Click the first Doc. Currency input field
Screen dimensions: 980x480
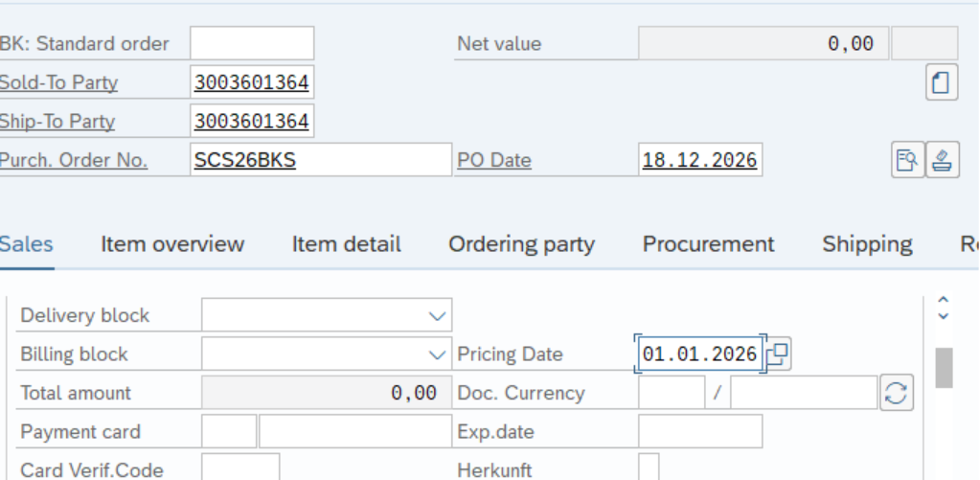point(672,393)
